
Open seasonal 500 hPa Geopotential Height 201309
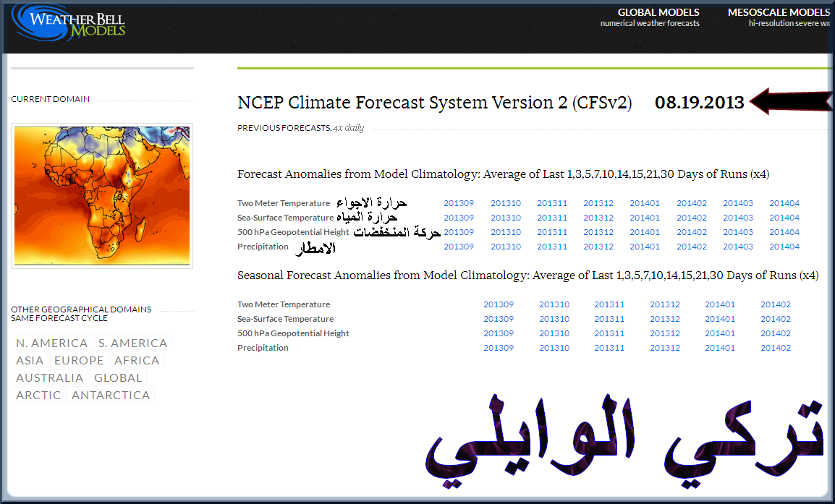[x=499, y=333]
